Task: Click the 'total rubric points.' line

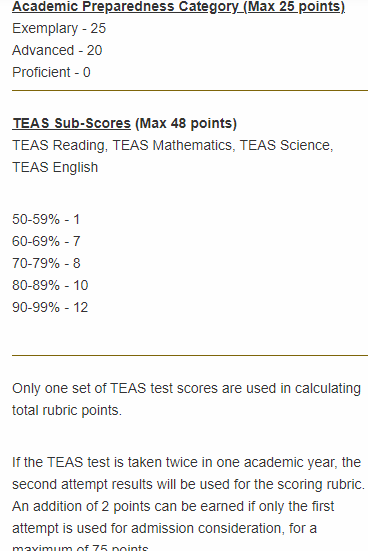Action: (x=67, y=410)
